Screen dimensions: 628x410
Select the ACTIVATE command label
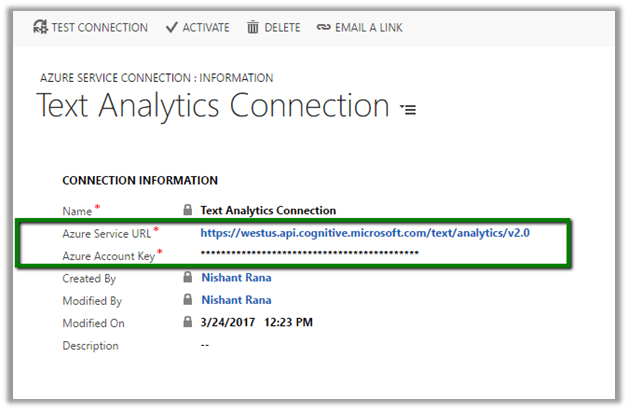[x=205, y=28]
